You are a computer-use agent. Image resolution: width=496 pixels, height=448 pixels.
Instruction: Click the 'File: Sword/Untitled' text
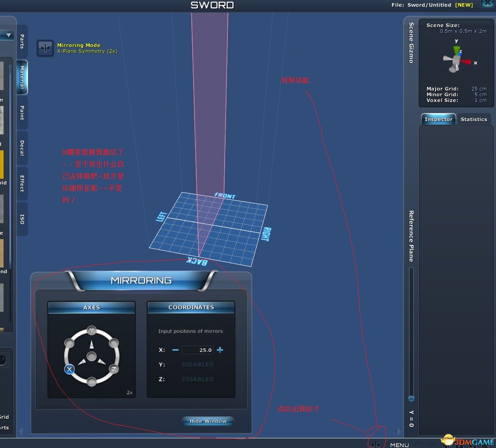pyautogui.click(x=421, y=5)
